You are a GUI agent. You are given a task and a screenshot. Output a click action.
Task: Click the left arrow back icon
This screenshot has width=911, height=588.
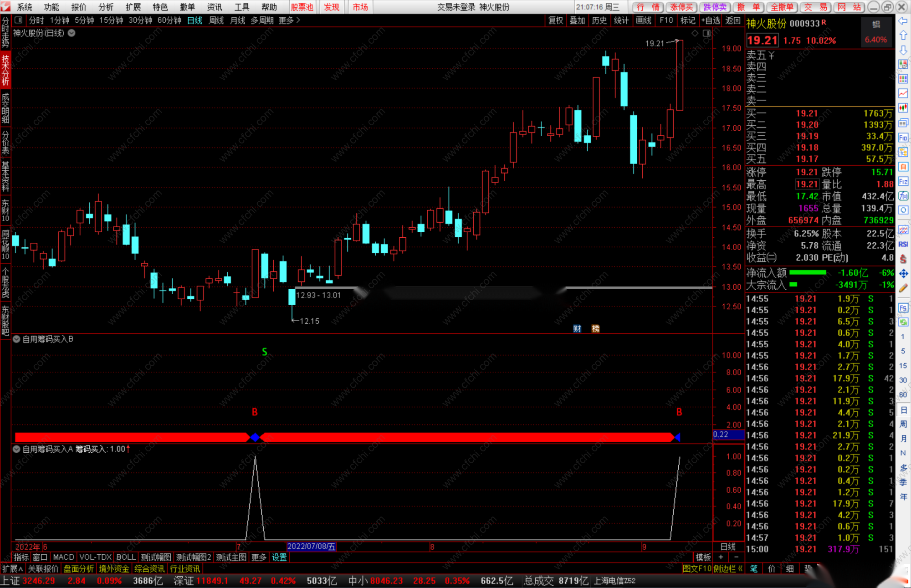click(x=903, y=21)
